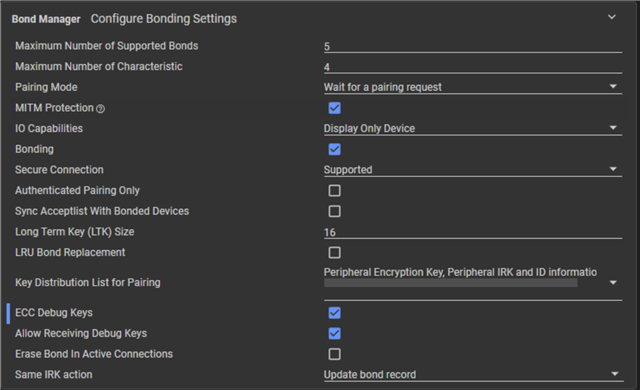This screenshot has height=390, width=640.
Task: Check Erase Bond In Active Connections
Action: [334, 354]
